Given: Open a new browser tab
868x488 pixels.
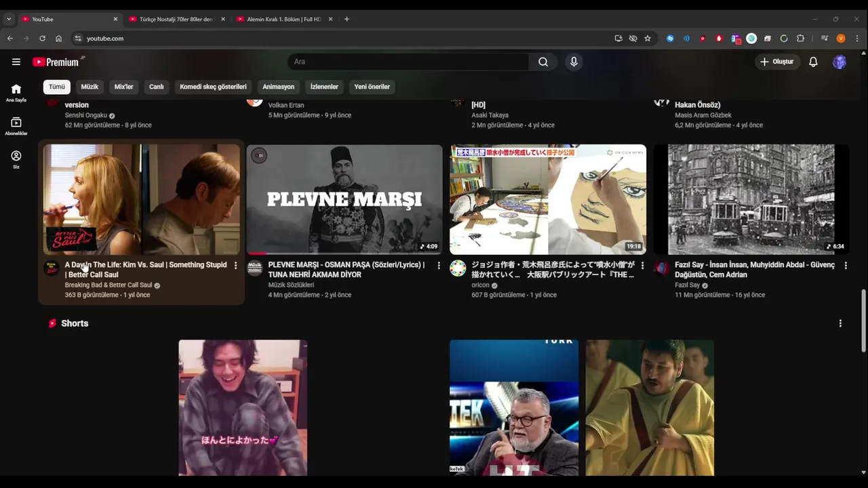Looking at the screenshot, I should (347, 19).
